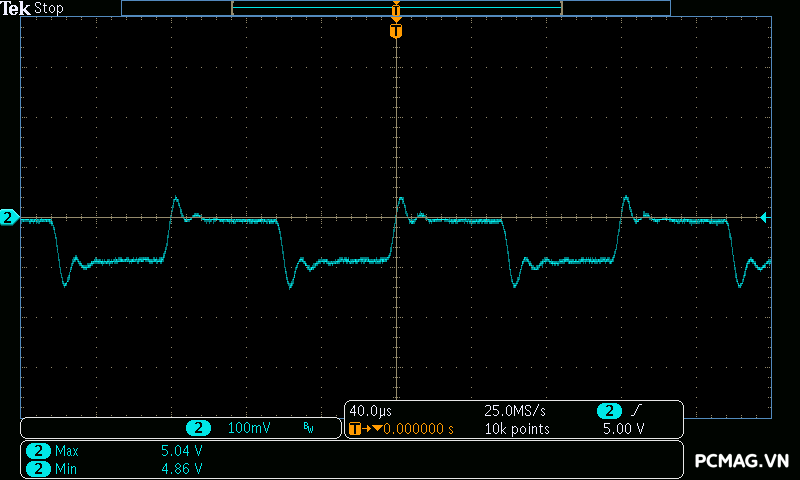Image resolution: width=800 pixels, height=480 pixels.
Task: Click channel 2 badge beside Max measurement
Action: 39,451
